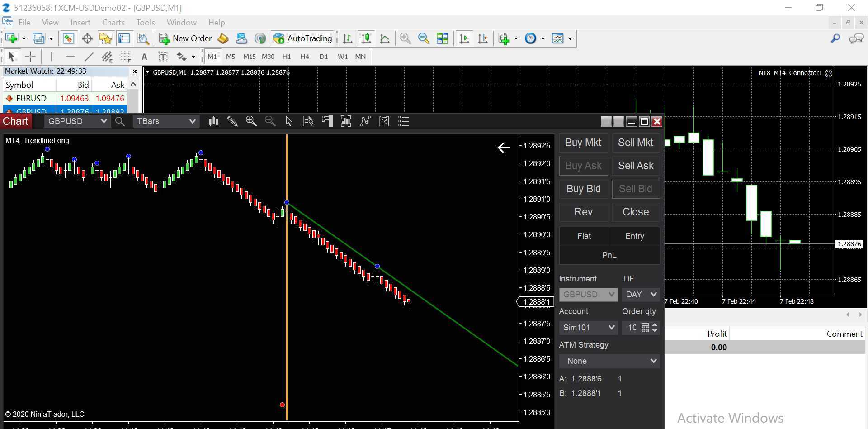Image resolution: width=868 pixels, height=429 pixels.
Task: Select the H1 timeframe
Action: 287,57
